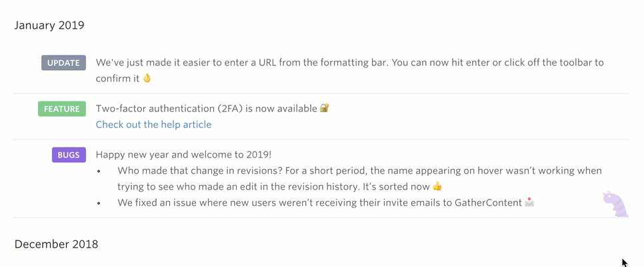Screen dimensions: 644x267
Task: Click the 'We fixed an issue' invite emails line
Action: [319, 202]
